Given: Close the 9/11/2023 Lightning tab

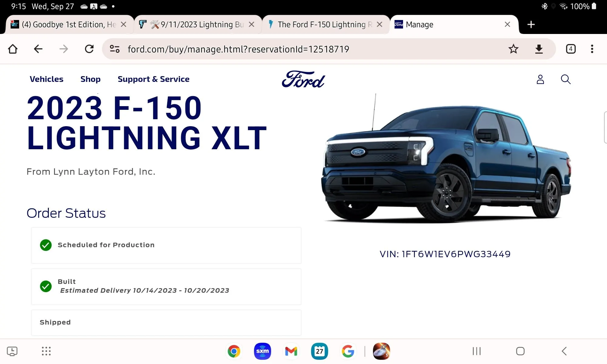Looking at the screenshot, I should [x=252, y=25].
